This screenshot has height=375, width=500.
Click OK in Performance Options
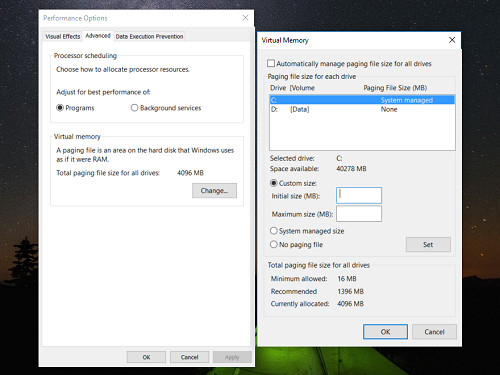[146, 357]
